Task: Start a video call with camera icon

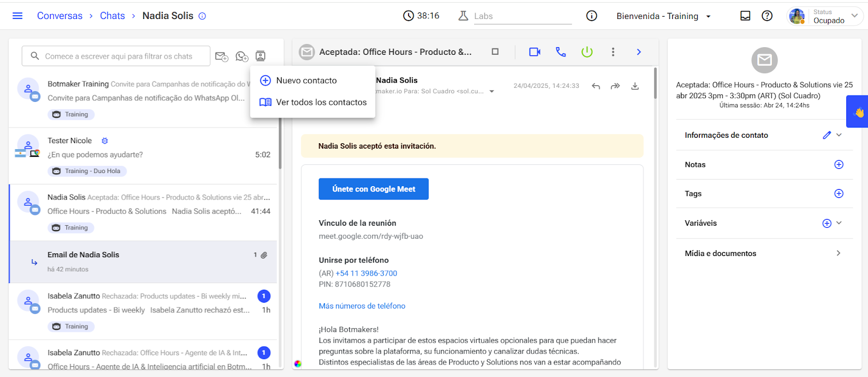Action: click(x=535, y=52)
